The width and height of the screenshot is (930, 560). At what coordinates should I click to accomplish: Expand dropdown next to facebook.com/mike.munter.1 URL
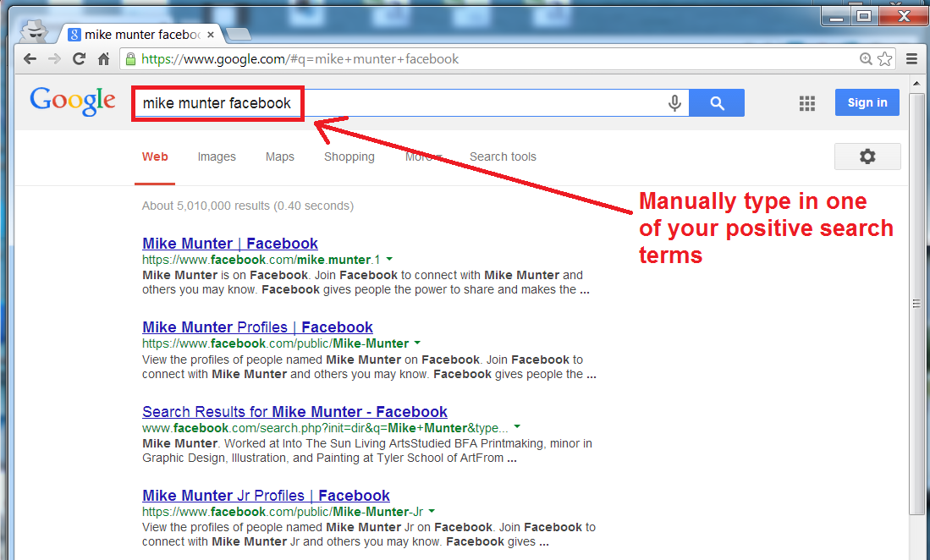coord(389,259)
